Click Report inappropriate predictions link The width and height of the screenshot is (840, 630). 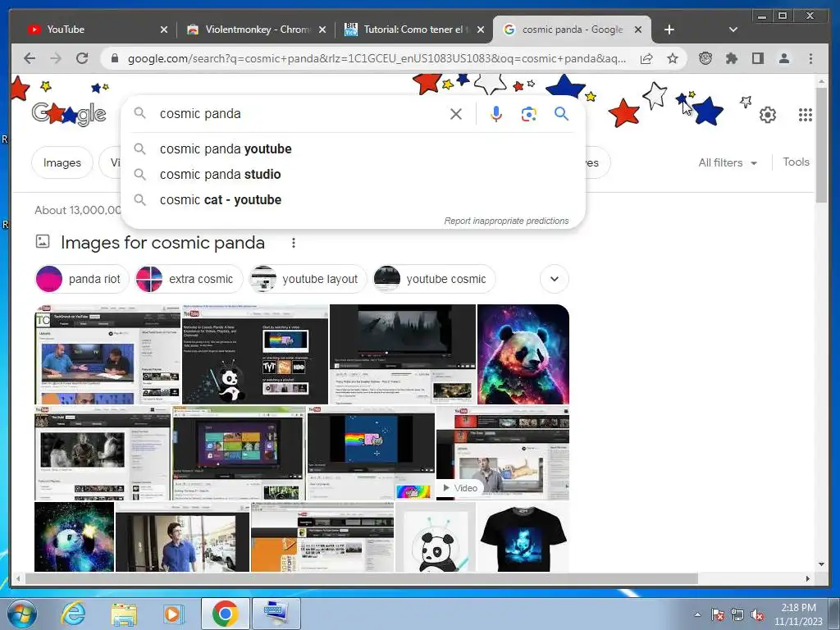click(x=506, y=221)
